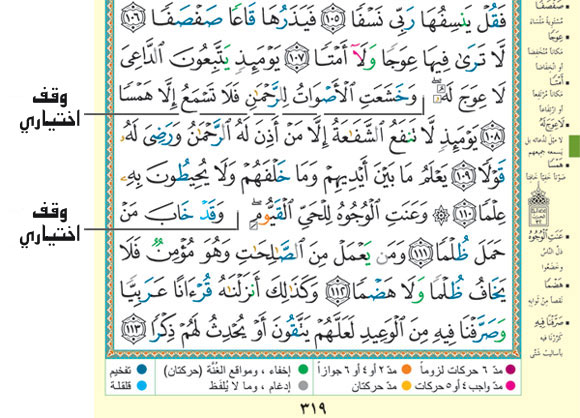Click the light blue qalqalah swatch
The height and width of the screenshot is (418, 580).
click(142, 386)
